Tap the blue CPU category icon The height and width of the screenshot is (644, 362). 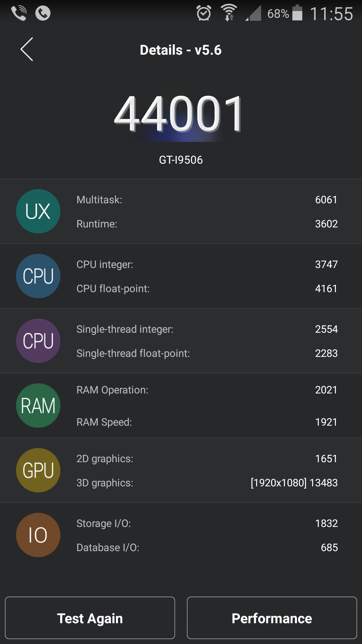[x=38, y=276]
